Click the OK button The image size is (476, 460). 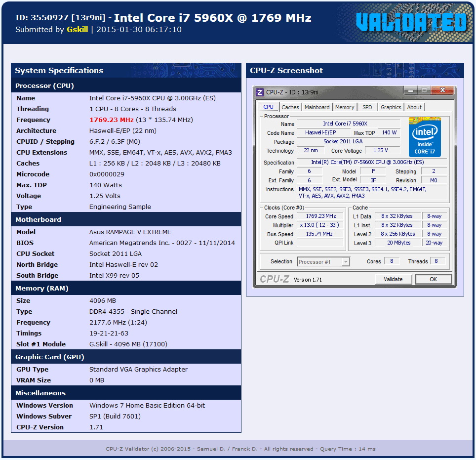[x=433, y=279]
